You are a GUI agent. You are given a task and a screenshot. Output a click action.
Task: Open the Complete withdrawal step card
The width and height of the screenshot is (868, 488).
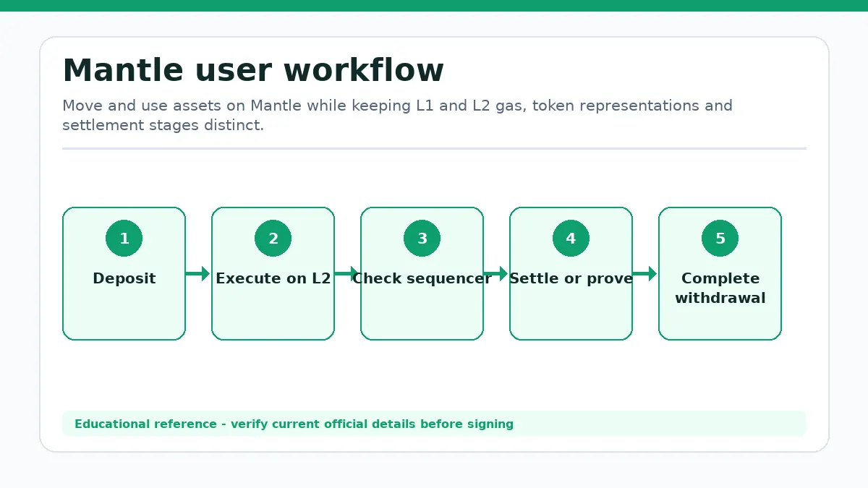click(720, 273)
